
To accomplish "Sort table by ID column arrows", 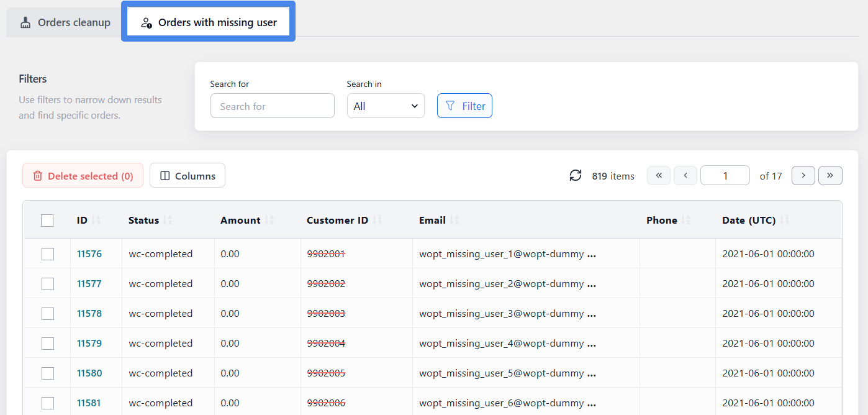I will pyautogui.click(x=96, y=220).
